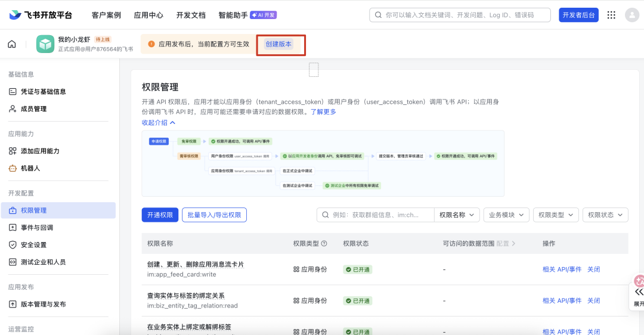644x335 pixels.
Task: Focus the permission search input field
Action: point(376,215)
